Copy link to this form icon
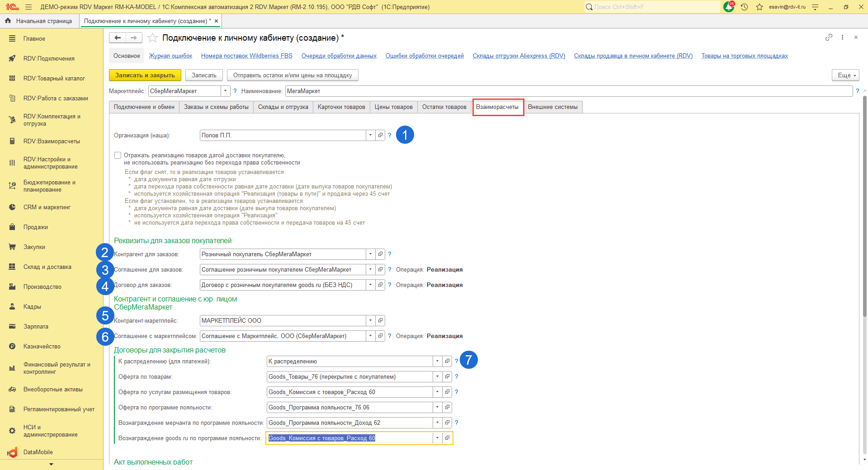 tap(829, 38)
